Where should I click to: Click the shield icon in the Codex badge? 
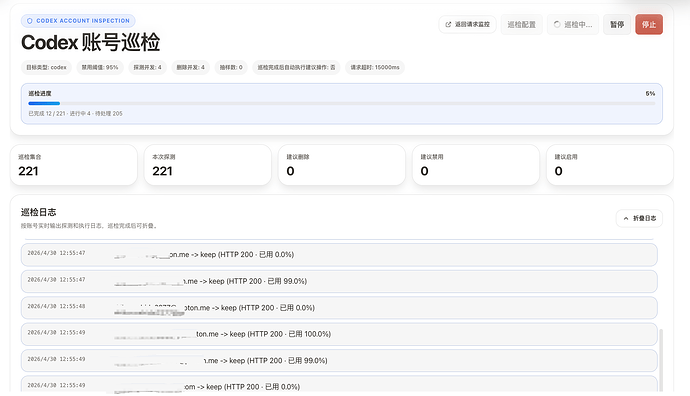[30, 21]
